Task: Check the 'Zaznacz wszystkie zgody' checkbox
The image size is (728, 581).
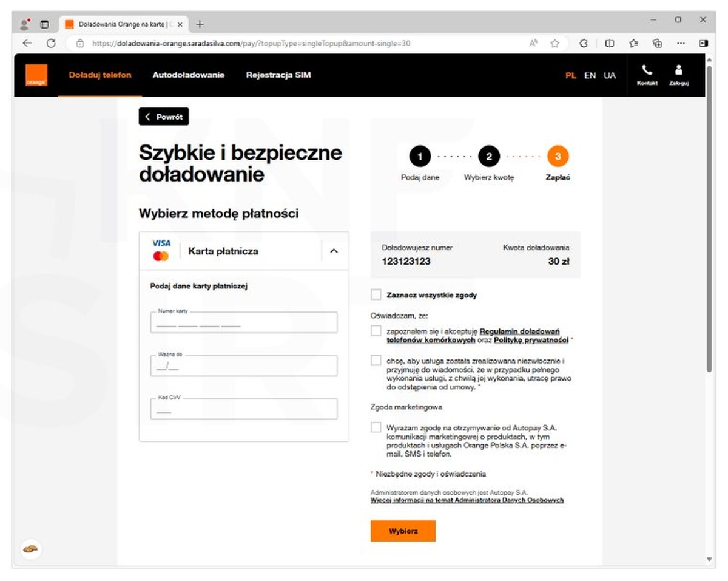Action: click(x=376, y=295)
